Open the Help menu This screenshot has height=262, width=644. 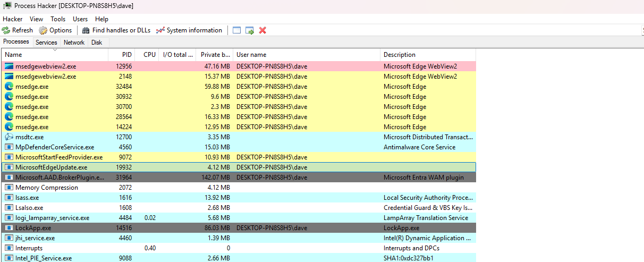tap(101, 19)
